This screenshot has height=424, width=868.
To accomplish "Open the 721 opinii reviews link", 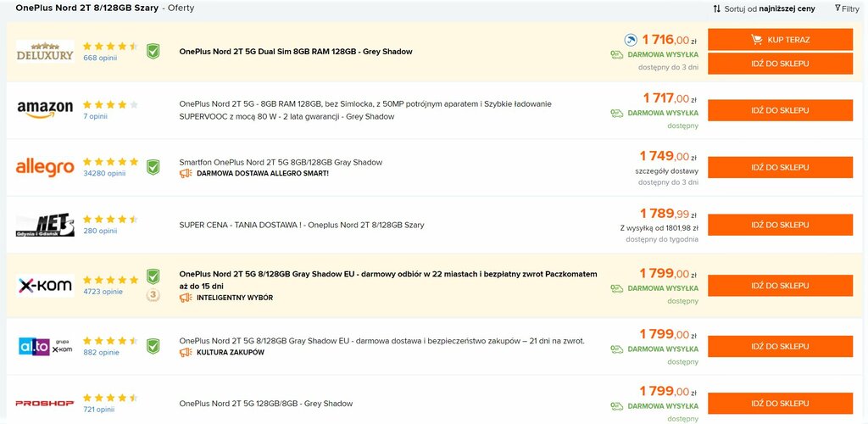I will pos(99,410).
